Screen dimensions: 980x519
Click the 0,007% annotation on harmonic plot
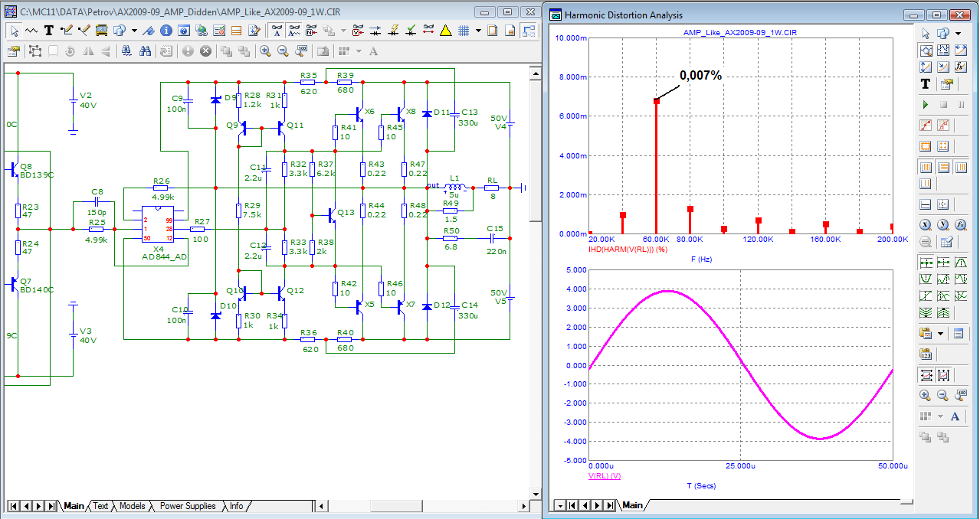(700, 76)
